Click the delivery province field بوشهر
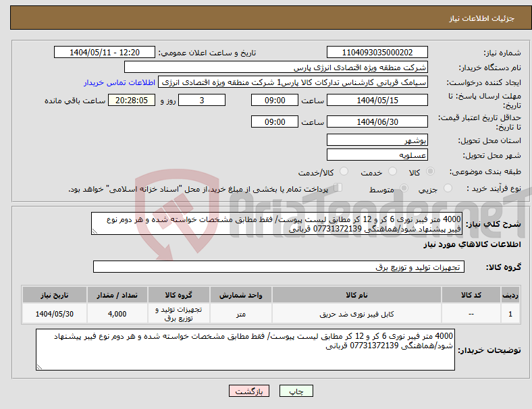532x409 pixels. coord(377,140)
